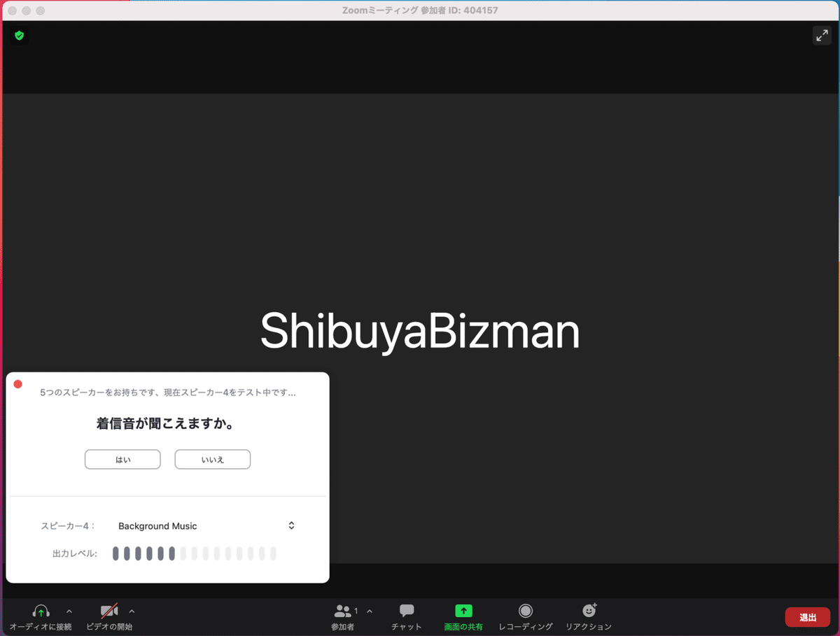Click the Zoomミーティング window title

click(x=420, y=10)
